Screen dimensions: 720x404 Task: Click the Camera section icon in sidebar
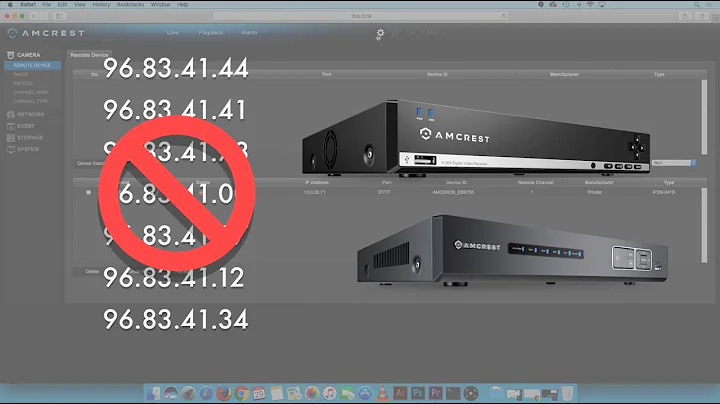(11, 55)
